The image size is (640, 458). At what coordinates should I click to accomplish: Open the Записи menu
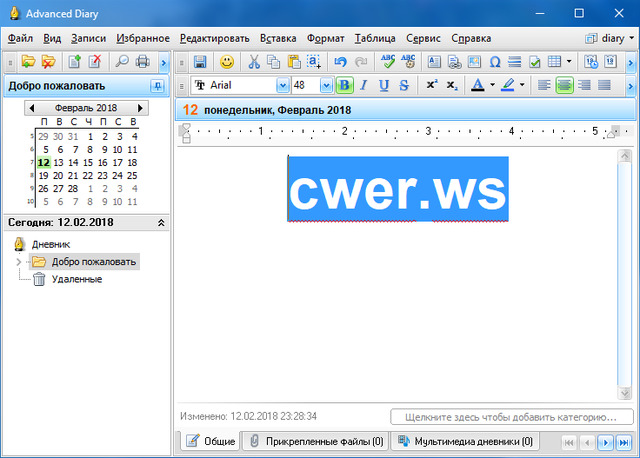[x=89, y=38]
